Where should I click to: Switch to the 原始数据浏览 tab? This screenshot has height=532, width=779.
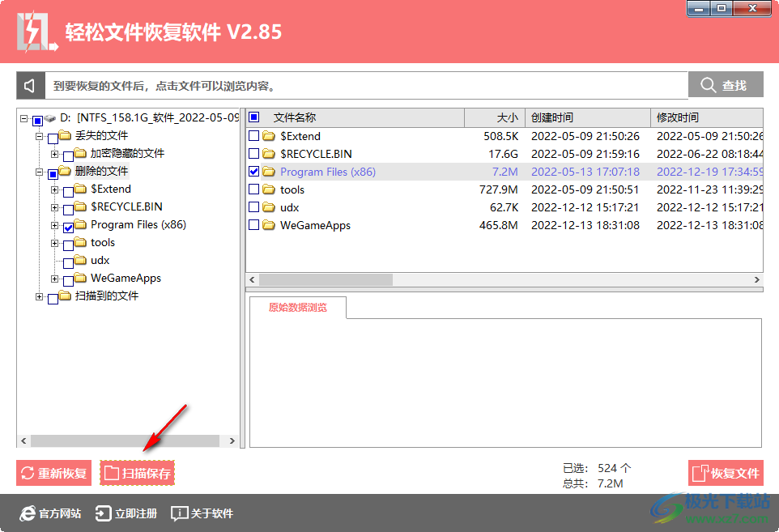click(x=298, y=308)
